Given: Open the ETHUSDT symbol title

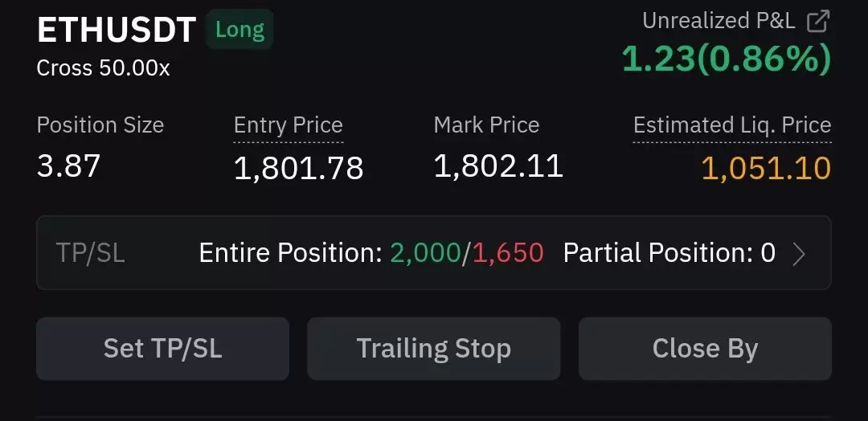Looking at the screenshot, I should click(117, 30).
